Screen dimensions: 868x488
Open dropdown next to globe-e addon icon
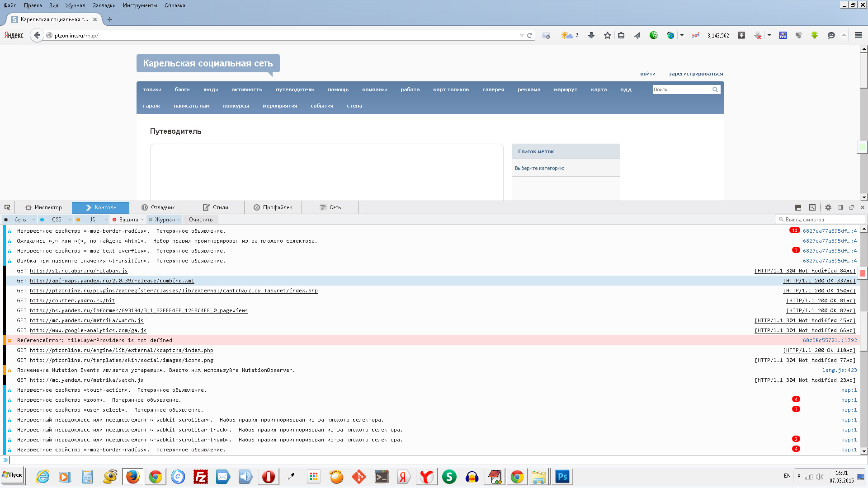(x=682, y=35)
